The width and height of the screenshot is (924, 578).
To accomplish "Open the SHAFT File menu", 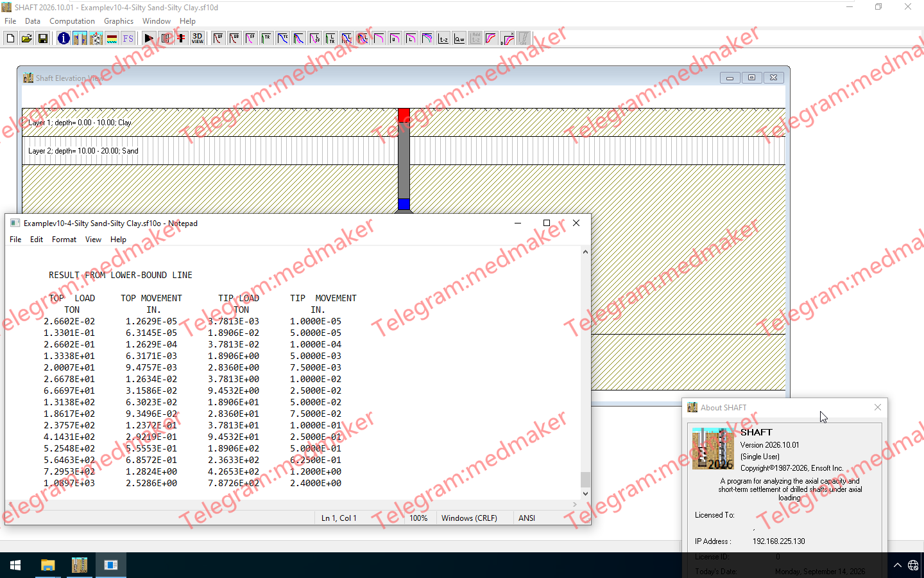I will pyautogui.click(x=10, y=21).
